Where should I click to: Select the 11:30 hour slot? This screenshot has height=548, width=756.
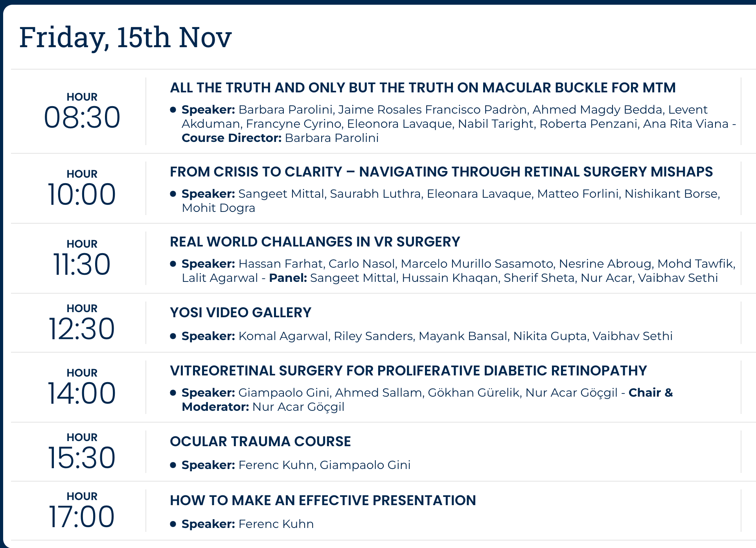tap(82, 258)
